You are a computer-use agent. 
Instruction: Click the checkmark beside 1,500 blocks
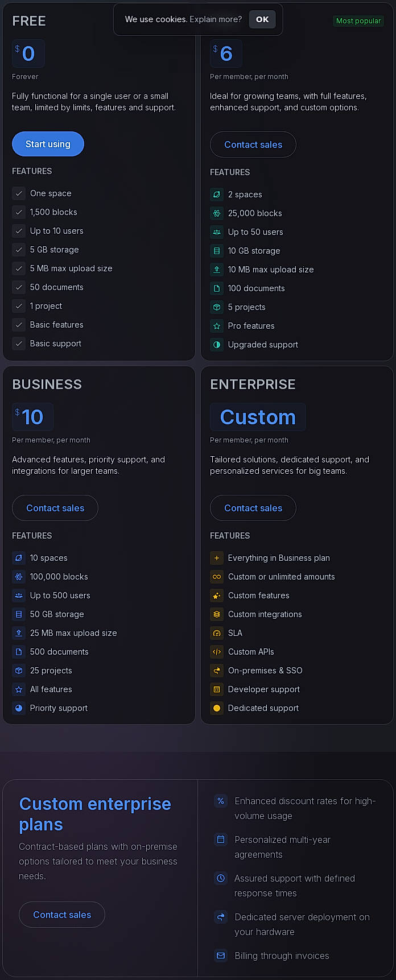pyautogui.click(x=19, y=212)
